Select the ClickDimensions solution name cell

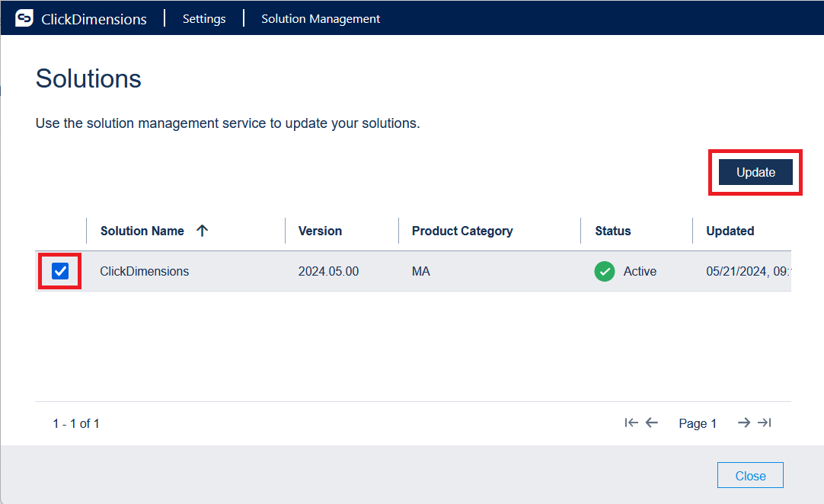145,271
